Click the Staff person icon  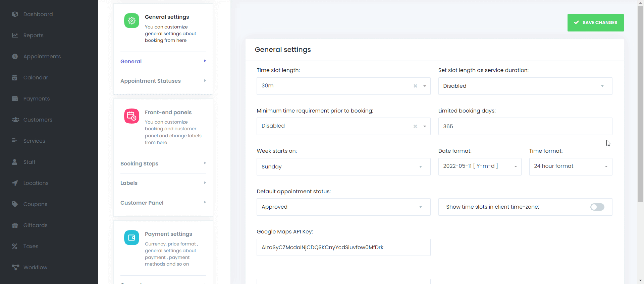point(15,162)
